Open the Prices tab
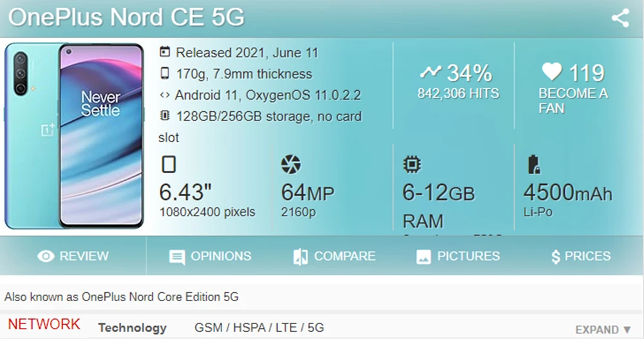The image size is (644, 339). pos(587,256)
